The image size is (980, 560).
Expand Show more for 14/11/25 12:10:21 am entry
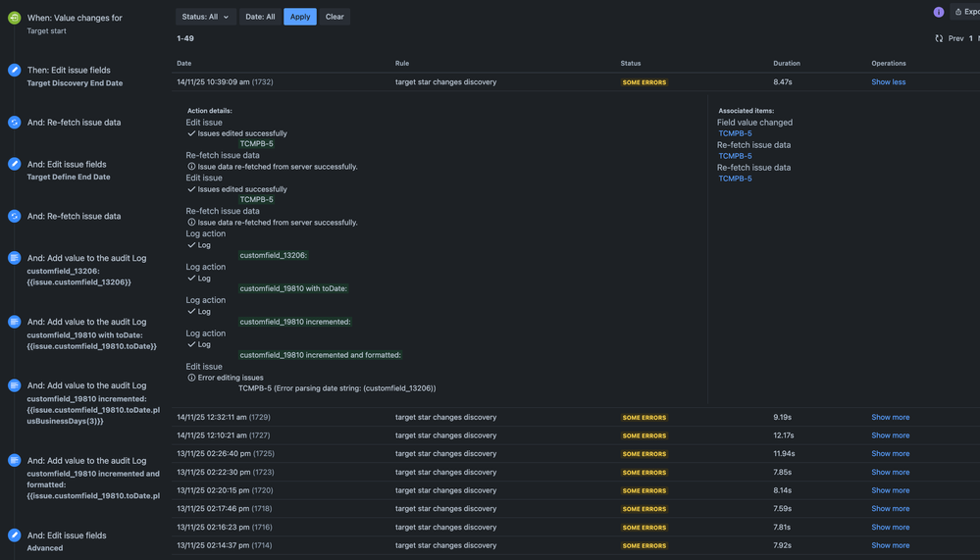(890, 435)
